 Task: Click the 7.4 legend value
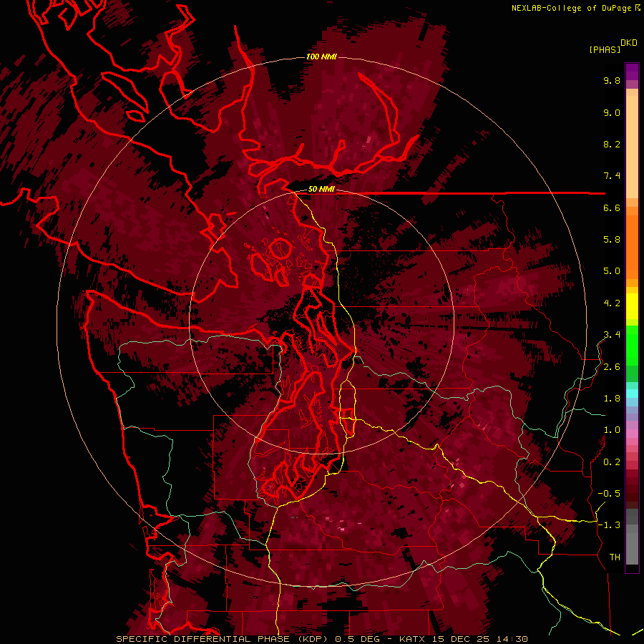(x=612, y=176)
